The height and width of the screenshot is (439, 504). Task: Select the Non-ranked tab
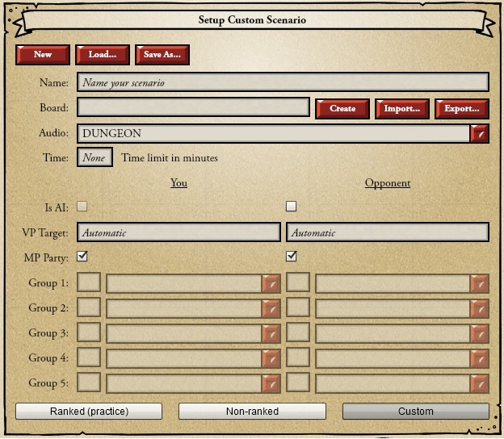252,412
